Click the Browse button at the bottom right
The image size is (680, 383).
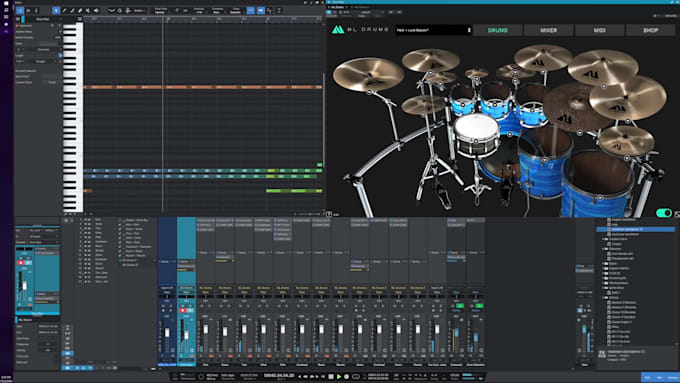click(673, 377)
